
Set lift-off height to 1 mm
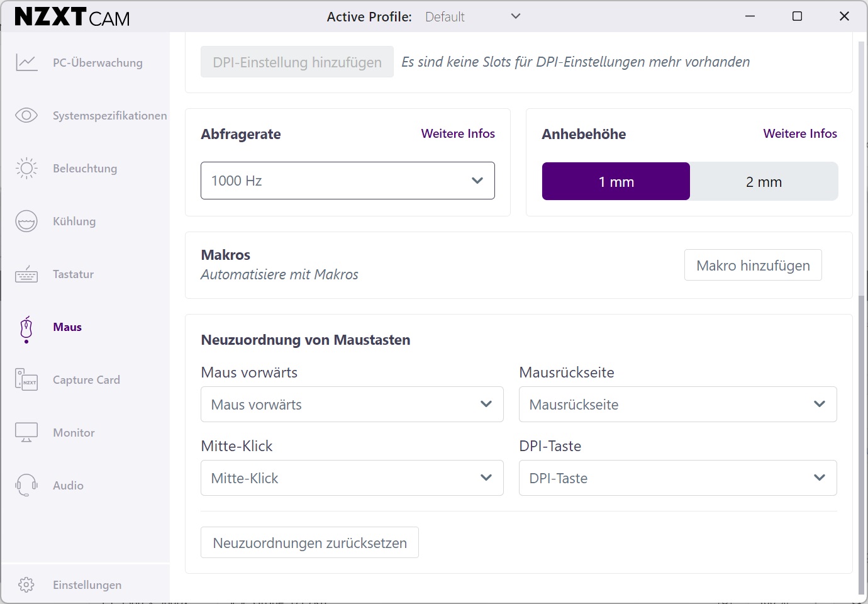pyautogui.click(x=616, y=181)
